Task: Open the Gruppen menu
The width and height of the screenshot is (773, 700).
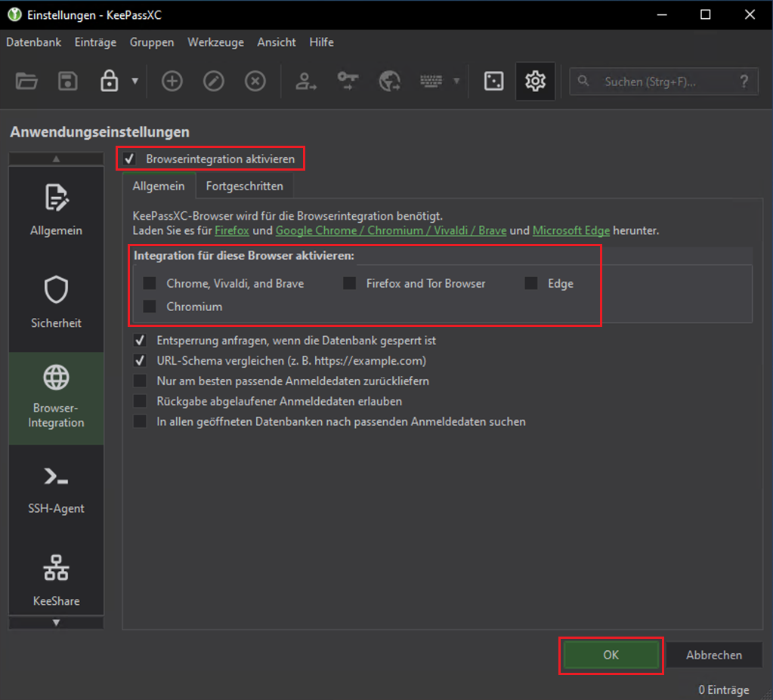Action: [x=152, y=42]
